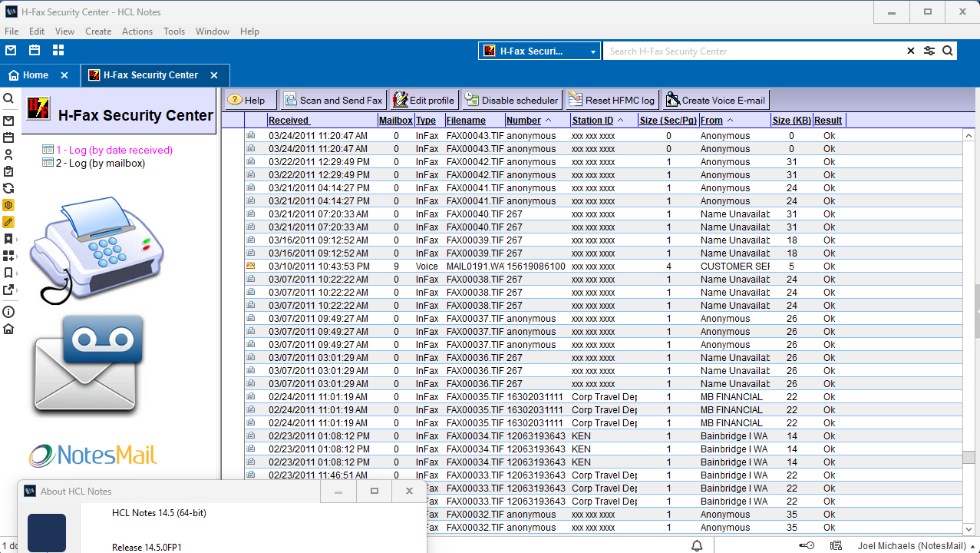
Task: Click the voicemail envelope image
Action: [88, 363]
